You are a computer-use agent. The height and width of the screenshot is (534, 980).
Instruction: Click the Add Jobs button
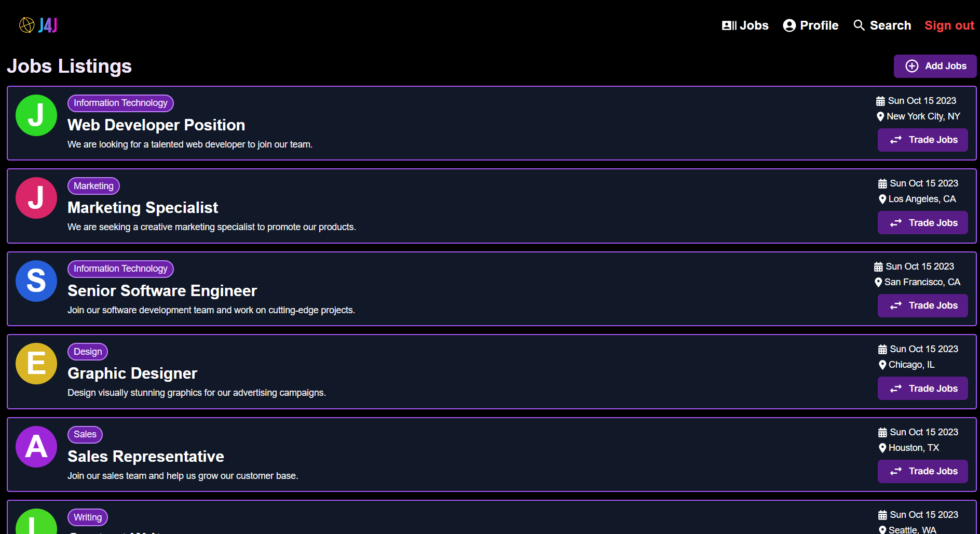coord(935,66)
